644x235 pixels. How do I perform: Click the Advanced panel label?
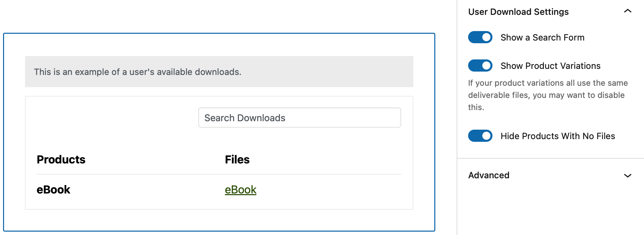pos(488,175)
